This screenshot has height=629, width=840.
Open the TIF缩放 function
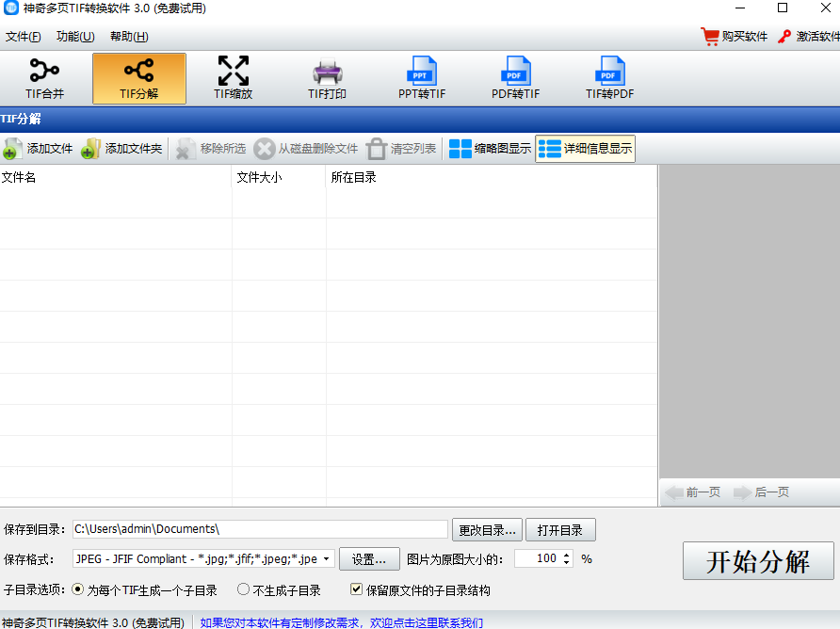click(x=233, y=78)
